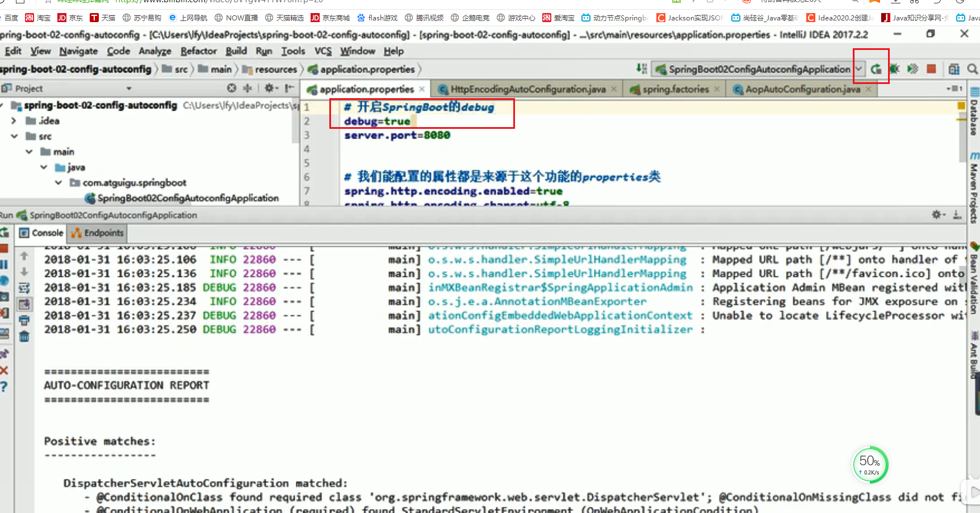Viewport: 980px width, 513px height.
Task: Exit the process from the Run panel
Action: (x=4, y=313)
